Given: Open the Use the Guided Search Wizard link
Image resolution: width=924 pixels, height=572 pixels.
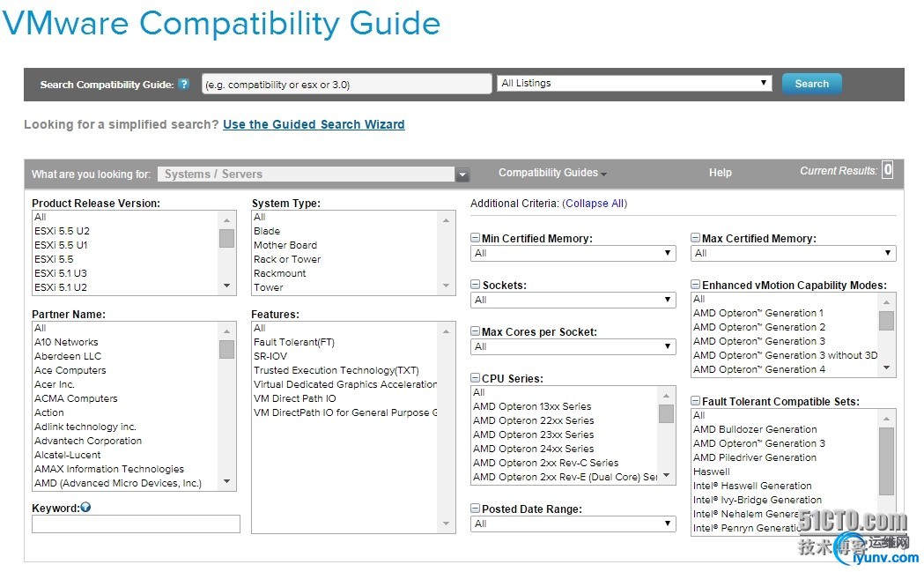Looking at the screenshot, I should (x=314, y=125).
